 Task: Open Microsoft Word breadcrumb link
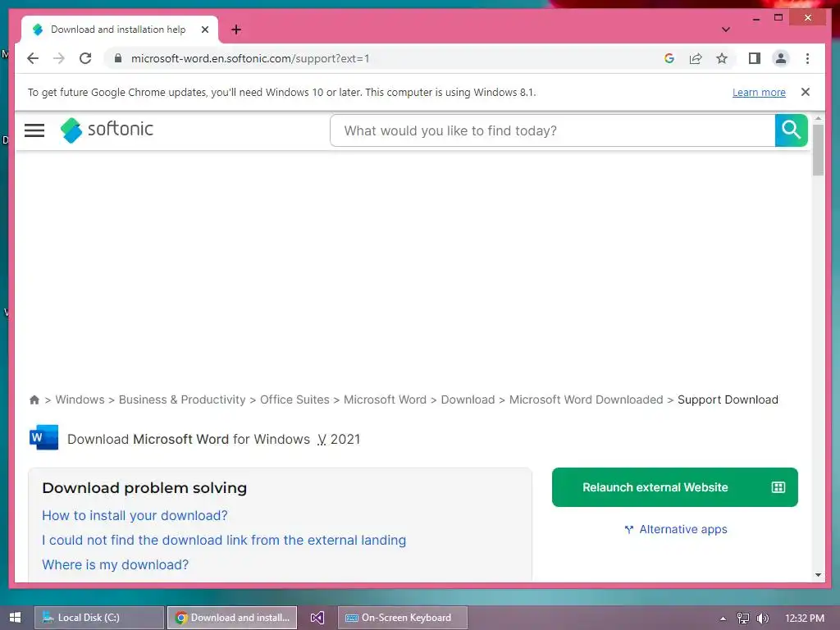coord(386,399)
